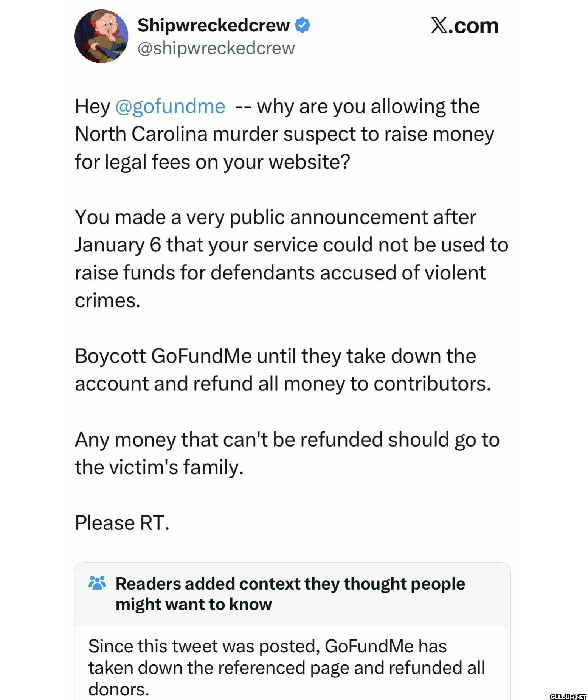The width and height of the screenshot is (588, 700).
Task: Select the 'Readers added context' note heading
Action: pyautogui.click(x=290, y=594)
